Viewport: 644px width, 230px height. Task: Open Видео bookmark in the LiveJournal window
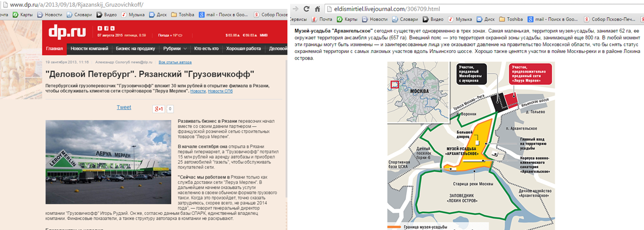432,19
